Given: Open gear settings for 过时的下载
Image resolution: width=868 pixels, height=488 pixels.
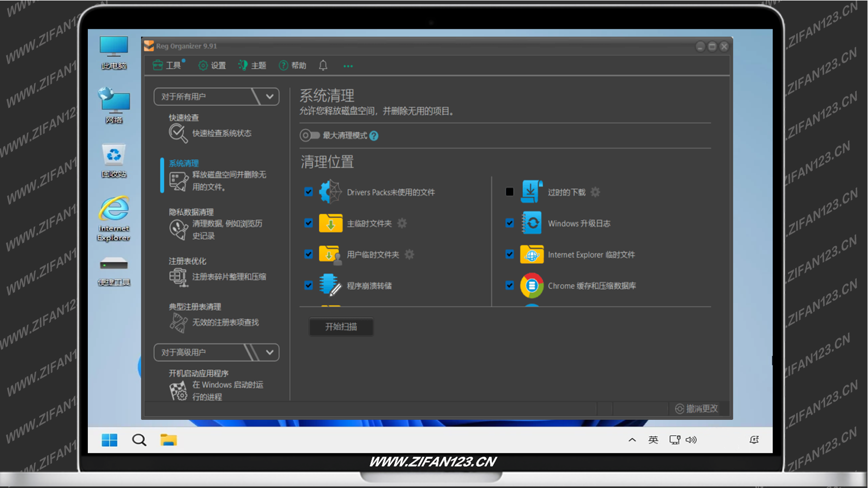Looking at the screenshot, I should pos(595,192).
